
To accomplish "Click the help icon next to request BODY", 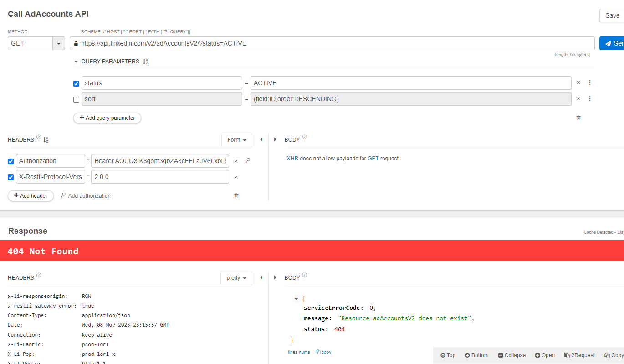I will tap(304, 137).
